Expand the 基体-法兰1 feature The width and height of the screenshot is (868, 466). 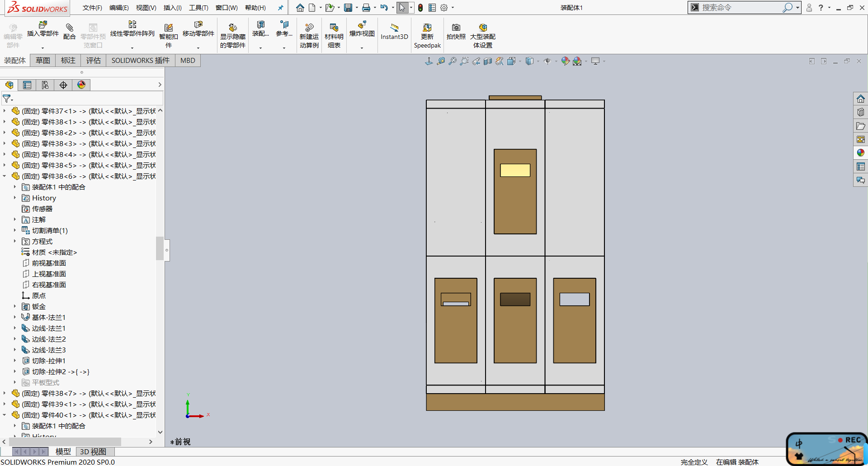click(14, 317)
